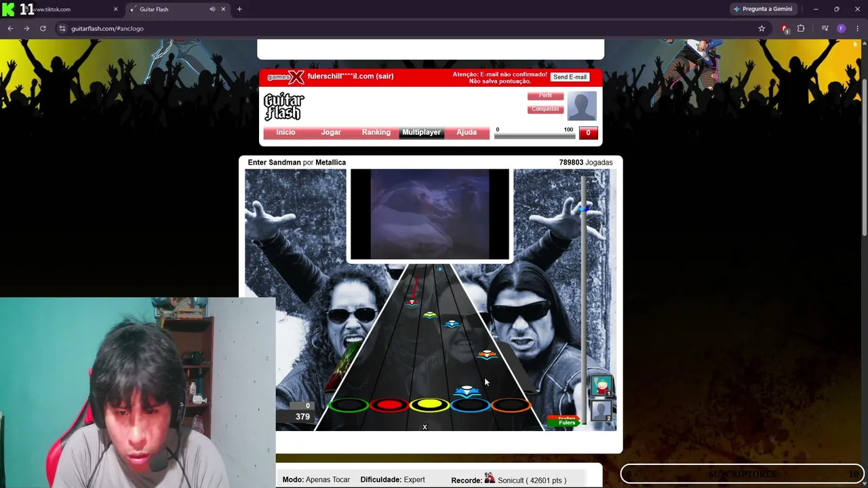Click the Send E-mail button
The width and height of the screenshot is (868, 488).
point(570,77)
